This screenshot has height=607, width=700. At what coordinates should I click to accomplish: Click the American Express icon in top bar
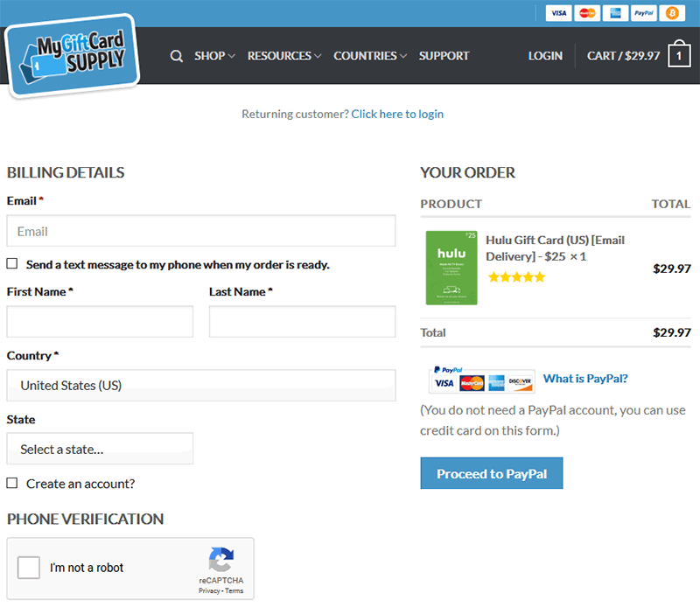point(615,13)
